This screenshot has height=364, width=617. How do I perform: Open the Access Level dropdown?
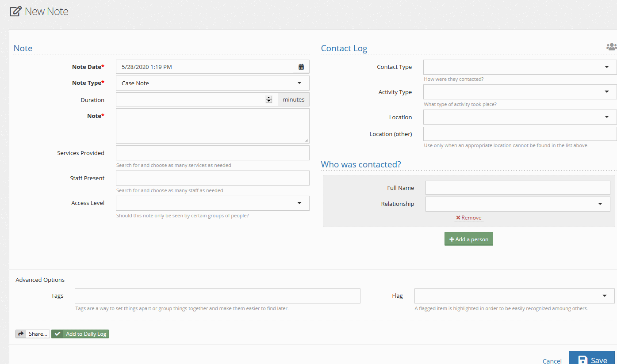pos(299,203)
